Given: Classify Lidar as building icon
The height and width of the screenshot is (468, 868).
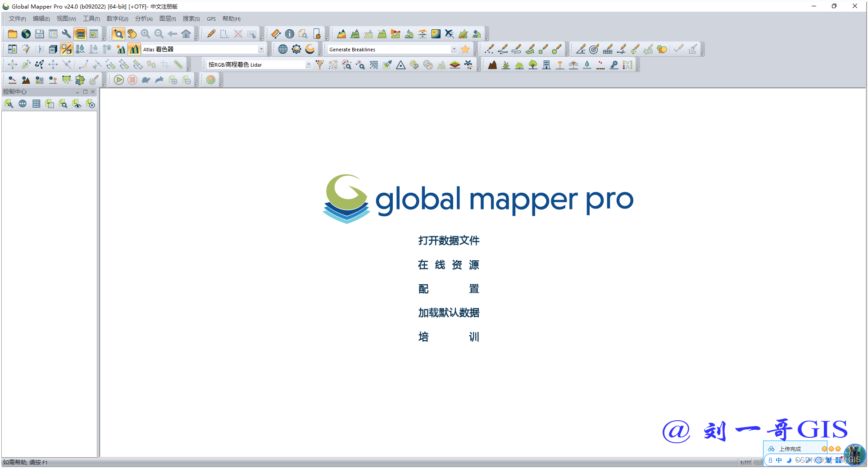Looking at the screenshot, I should [x=546, y=65].
